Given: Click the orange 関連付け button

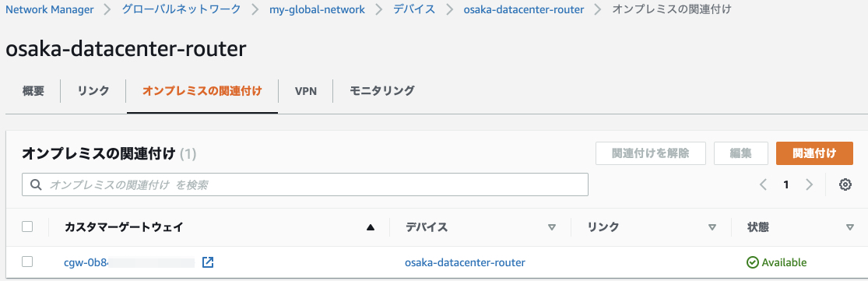Looking at the screenshot, I should pos(814,153).
